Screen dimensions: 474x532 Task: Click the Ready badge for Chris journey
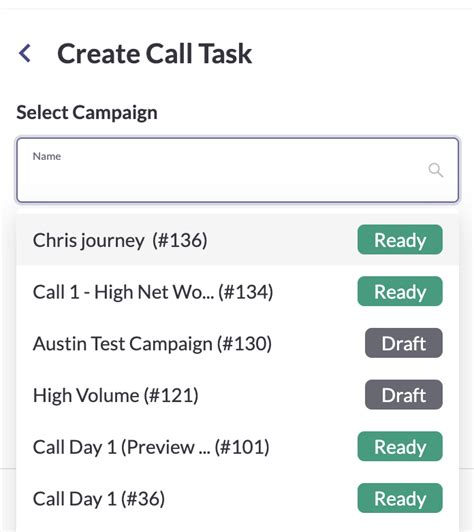(400, 240)
